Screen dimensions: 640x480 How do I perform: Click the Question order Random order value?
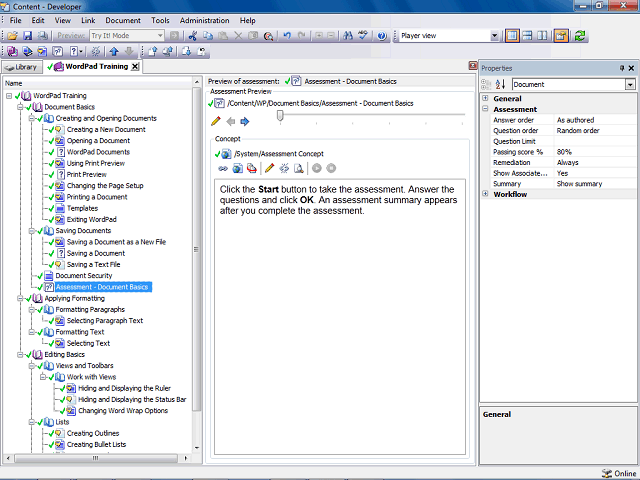595,131
